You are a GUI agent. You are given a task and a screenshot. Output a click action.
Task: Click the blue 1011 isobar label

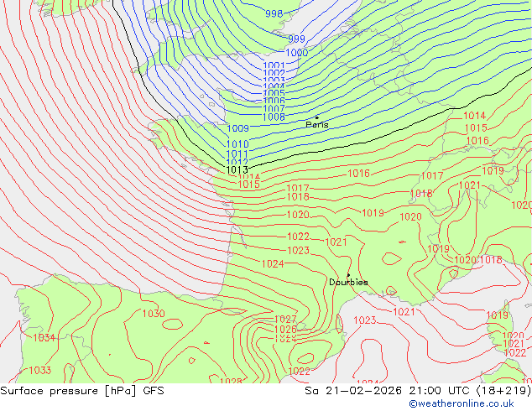237,154
